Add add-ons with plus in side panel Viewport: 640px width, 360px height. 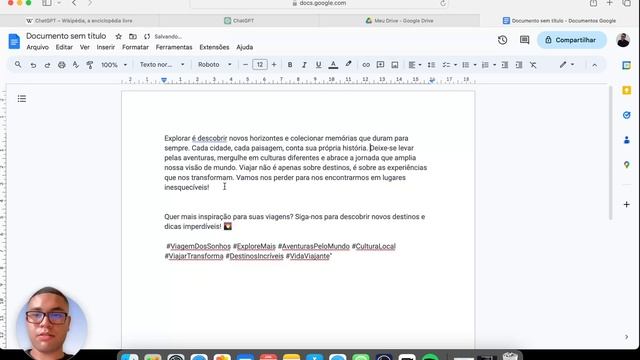point(627,204)
